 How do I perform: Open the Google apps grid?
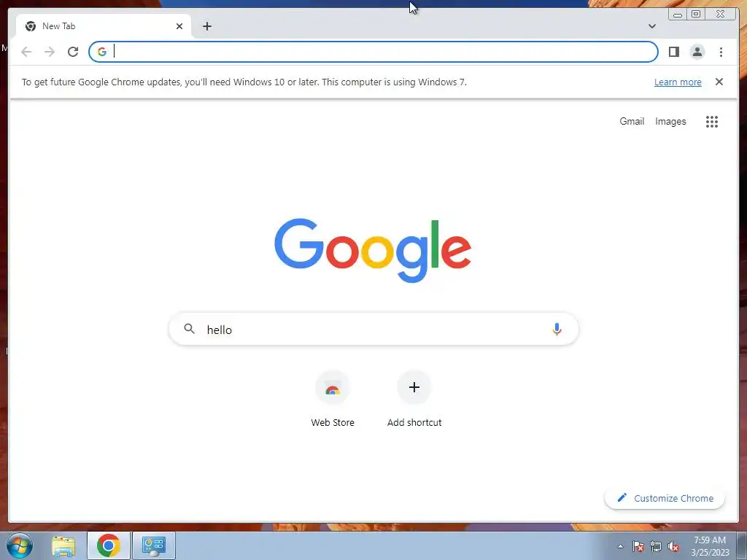point(712,122)
